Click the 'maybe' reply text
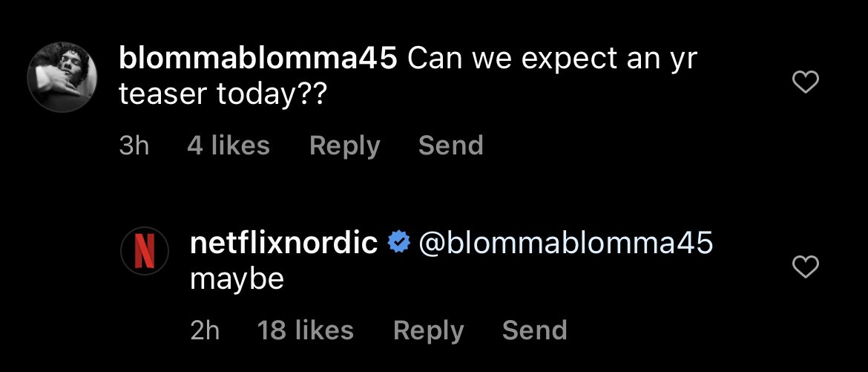868x372 pixels. click(x=237, y=280)
